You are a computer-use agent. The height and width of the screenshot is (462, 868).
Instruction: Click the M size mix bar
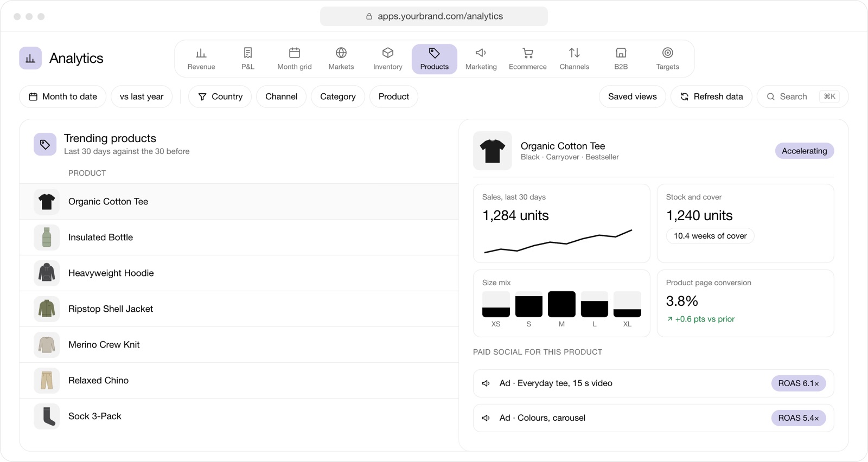click(x=561, y=304)
